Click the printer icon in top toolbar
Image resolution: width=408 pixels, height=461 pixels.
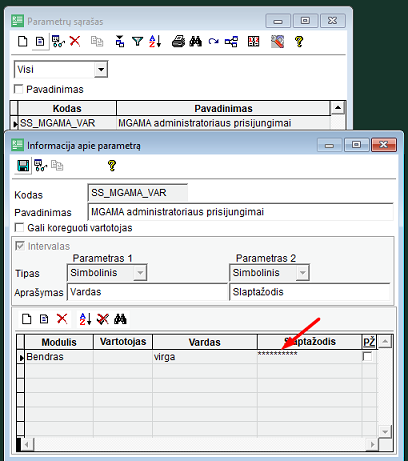178,42
